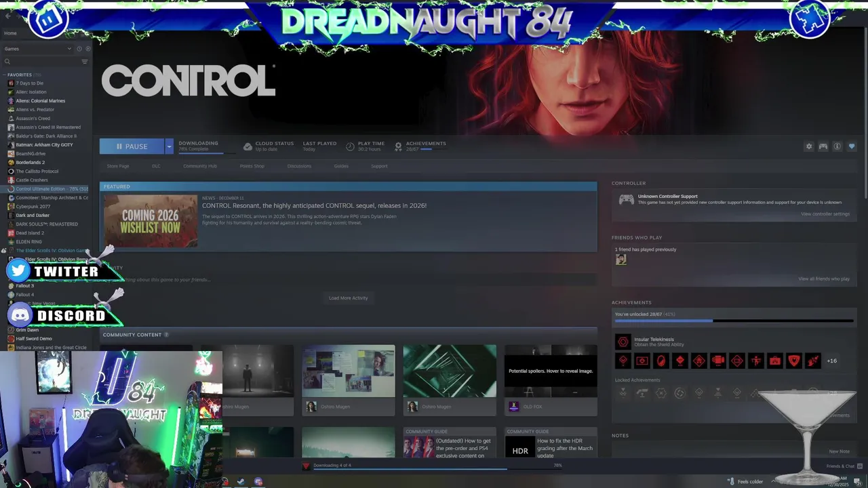
Task: Open advanced filter icon beside library search
Action: (x=85, y=62)
